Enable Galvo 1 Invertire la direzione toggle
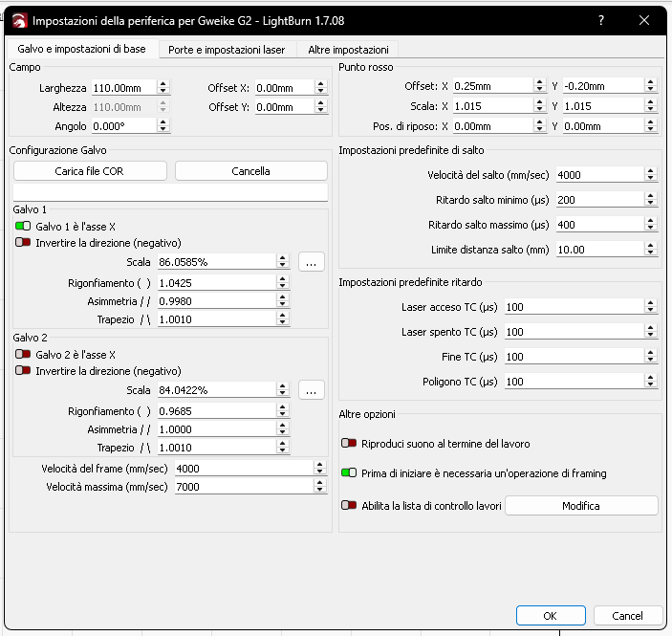672x636 pixels. 24,243
